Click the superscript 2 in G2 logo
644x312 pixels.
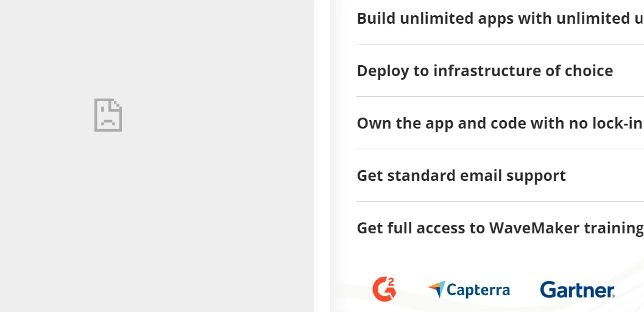tap(391, 282)
